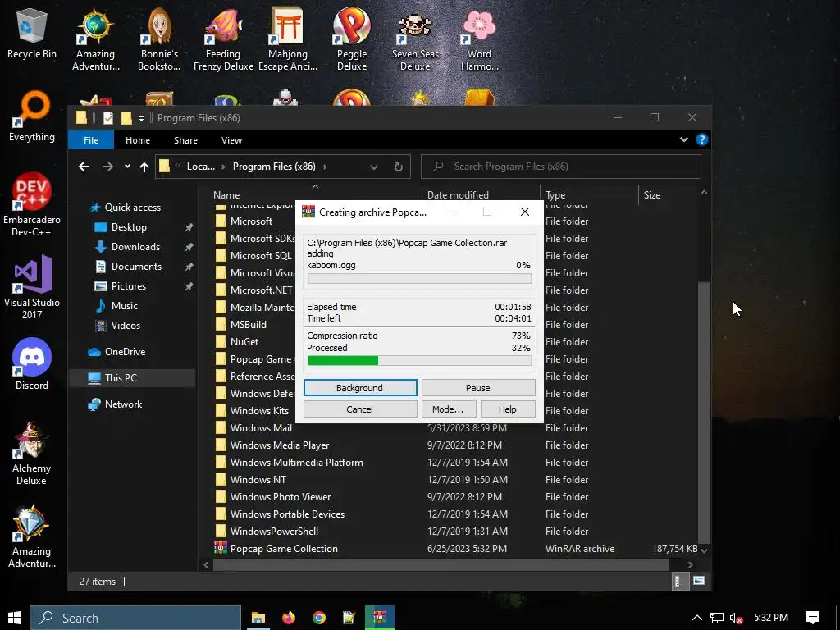
Task: Switch to details view layout
Action: coord(678,581)
